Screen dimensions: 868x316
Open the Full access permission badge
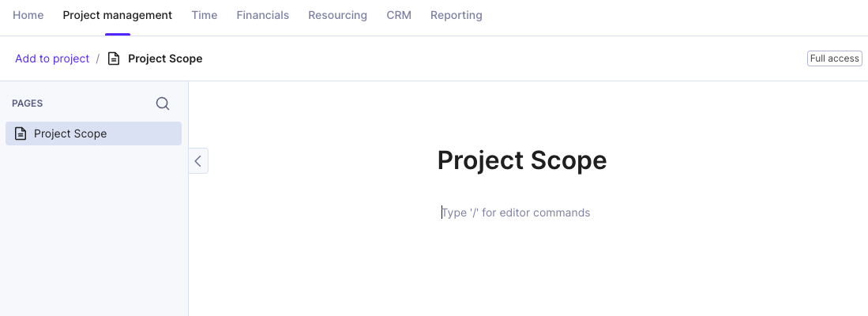tap(834, 58)
